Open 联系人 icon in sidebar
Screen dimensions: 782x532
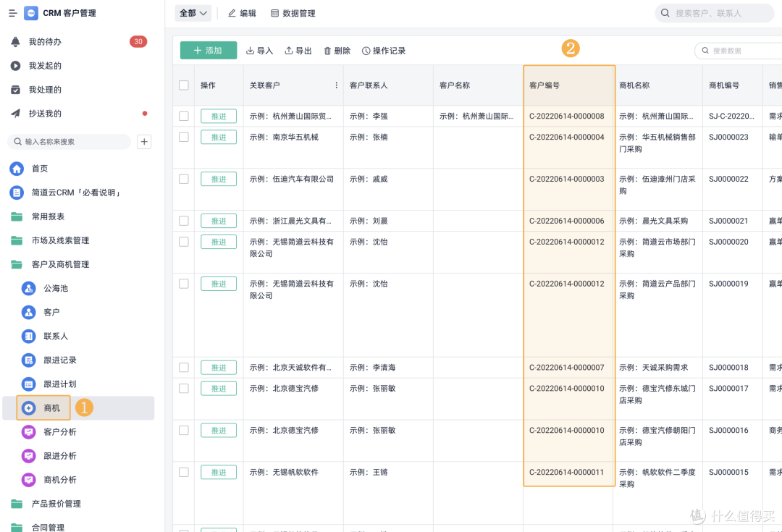(x=28, y=336)
